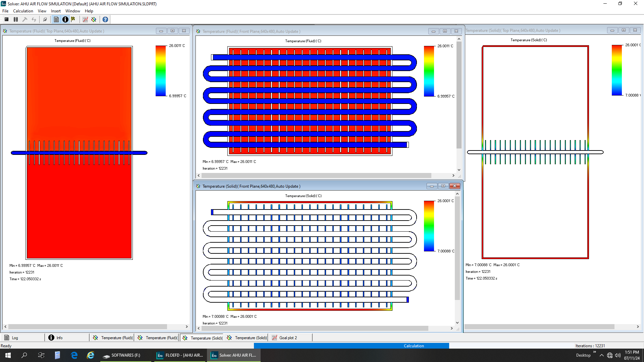Click color legend in Fluid Top Plane window

[x=161, y=71]
